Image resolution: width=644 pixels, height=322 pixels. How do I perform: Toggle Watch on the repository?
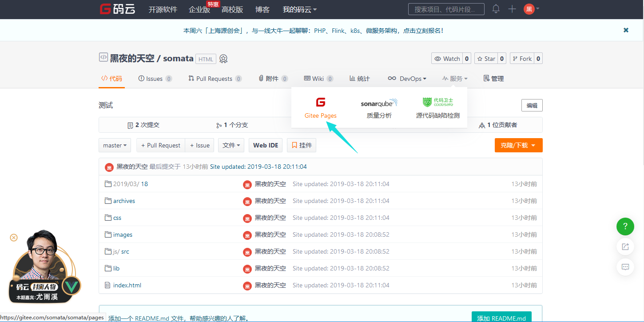(447, 59)
